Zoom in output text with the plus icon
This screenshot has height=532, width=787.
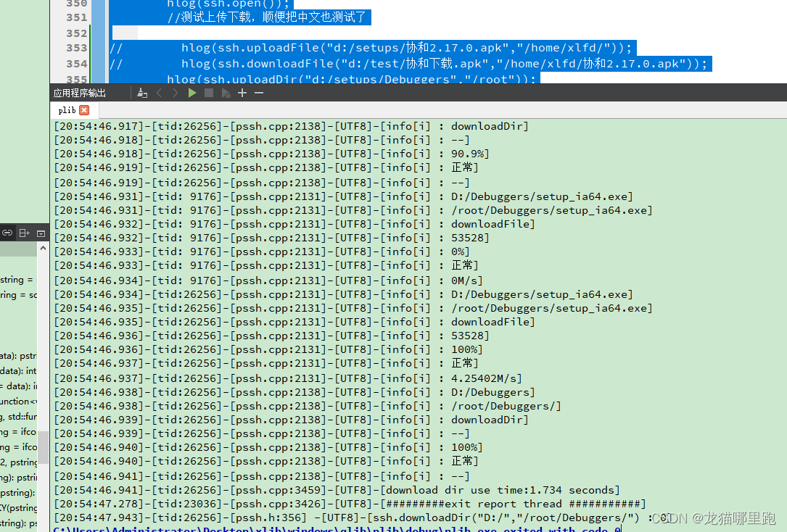tap(242, 93)
